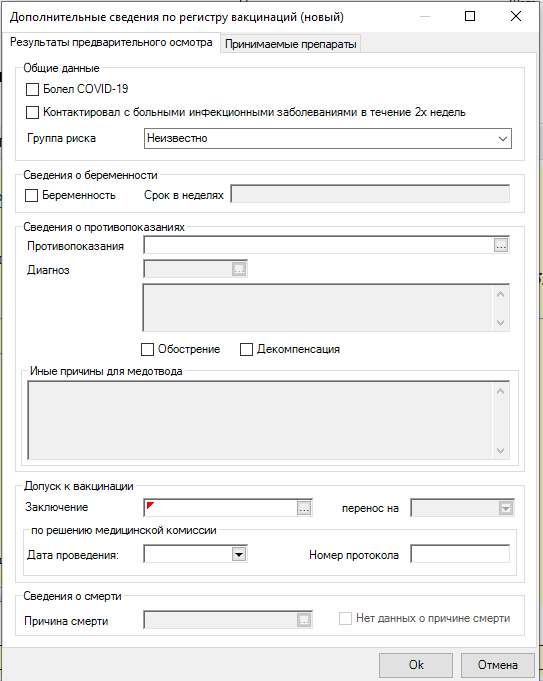Click Иные причины scrollbar down arrow
Screen dimensions: 543x681
click(500, 450)
